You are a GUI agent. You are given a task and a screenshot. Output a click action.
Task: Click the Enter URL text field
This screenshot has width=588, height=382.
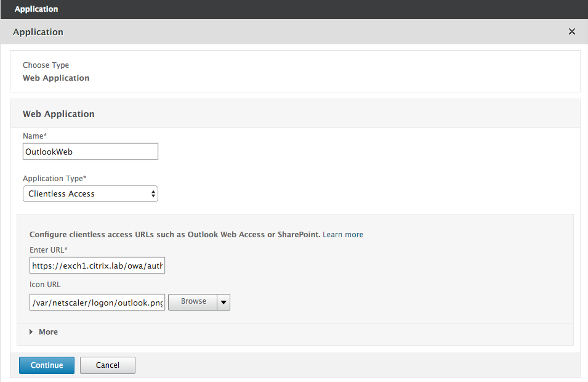pos(97,266)
